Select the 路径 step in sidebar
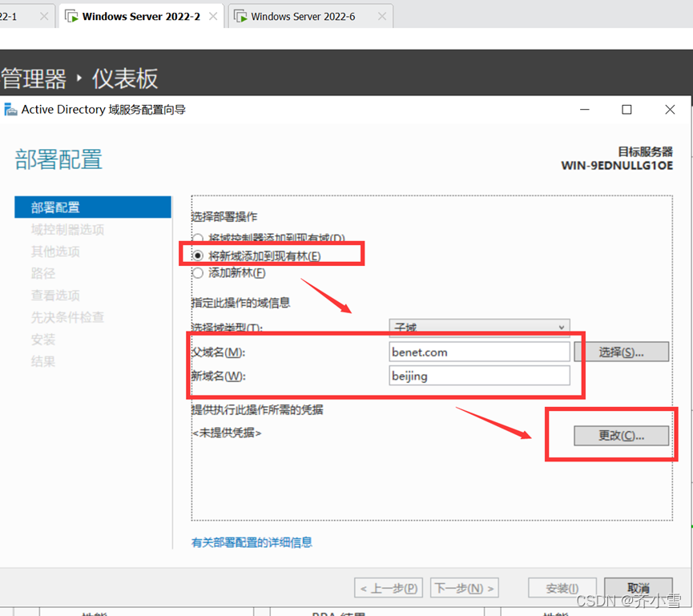693x616 pixels. point(43,273)
